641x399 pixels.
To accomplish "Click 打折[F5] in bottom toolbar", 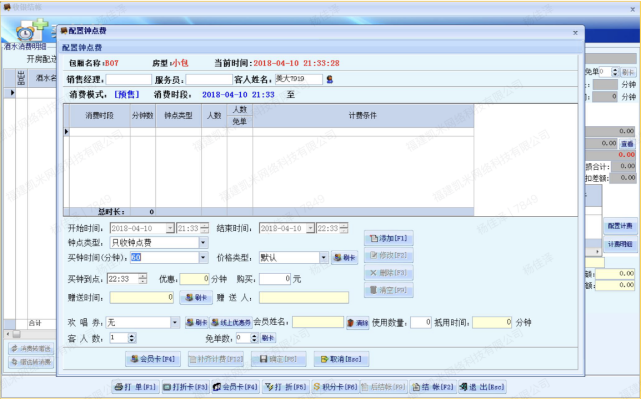I will (286, 387).
